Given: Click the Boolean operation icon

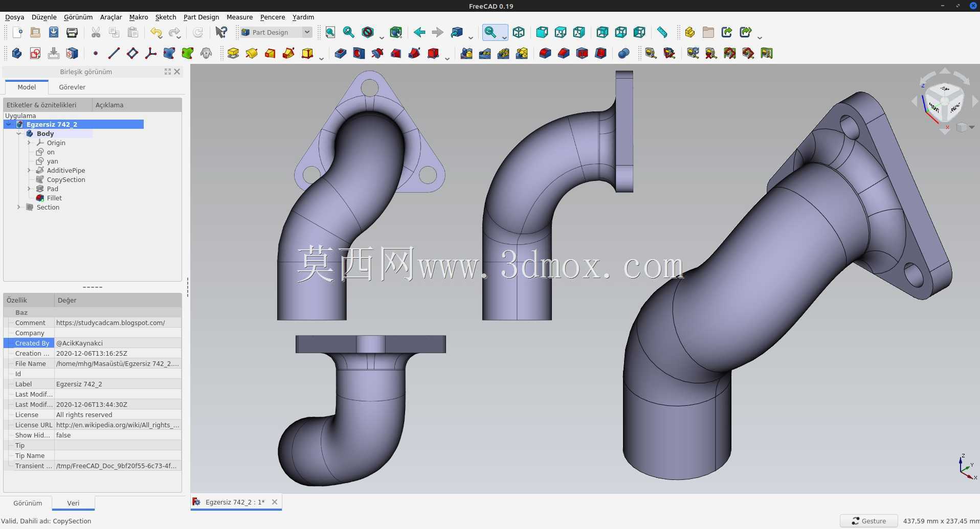Looking at the screenshot, I should 623,53.
